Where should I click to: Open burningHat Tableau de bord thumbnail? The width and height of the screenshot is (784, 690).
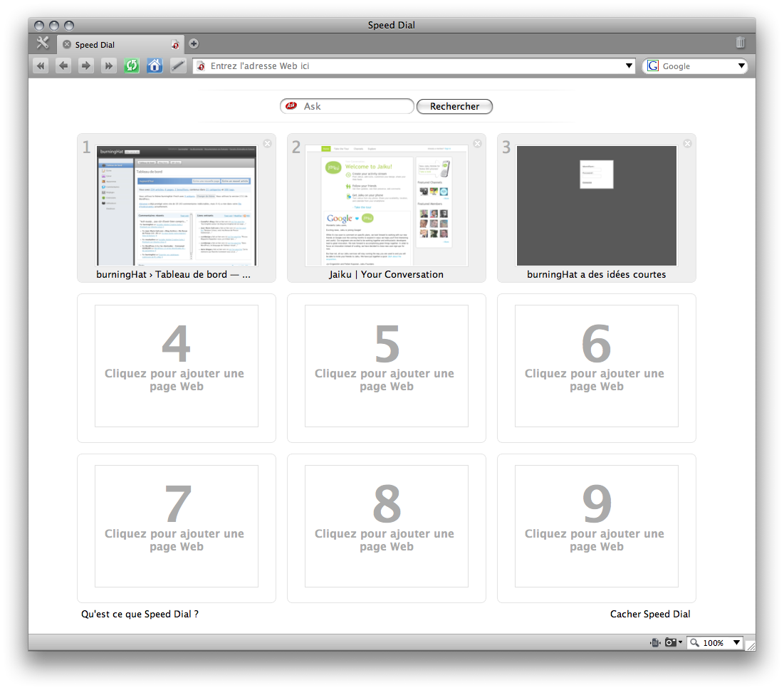177,206
